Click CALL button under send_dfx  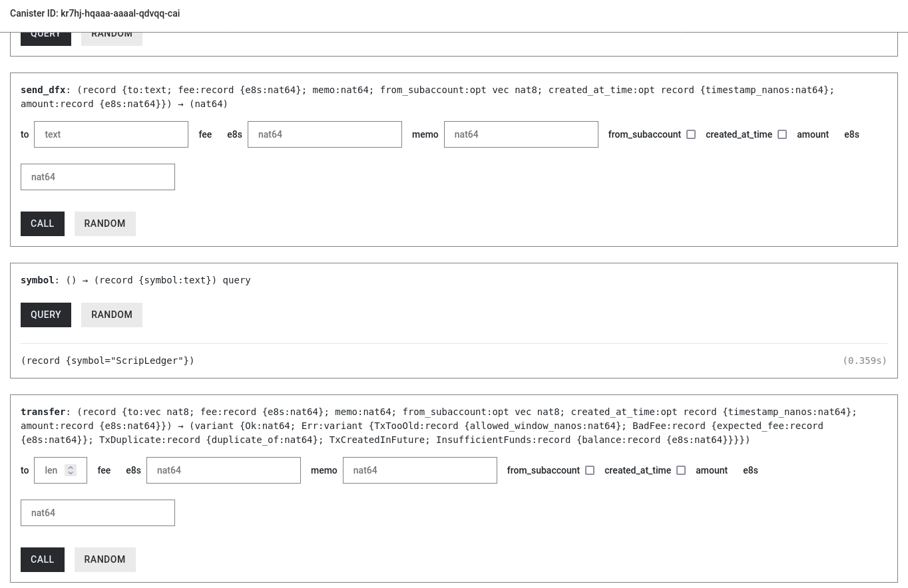click(43, 223)
